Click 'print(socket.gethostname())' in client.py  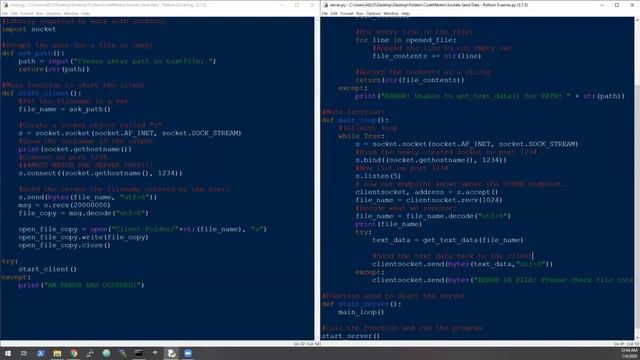75,149
